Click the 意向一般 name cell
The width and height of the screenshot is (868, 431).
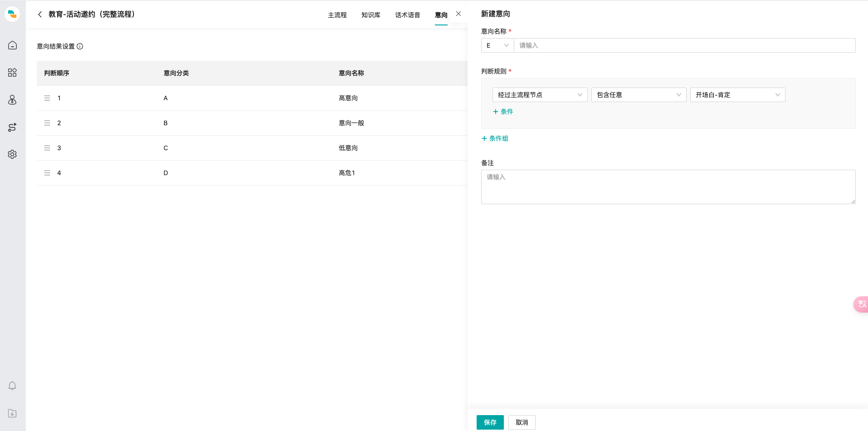click(351, 123)
